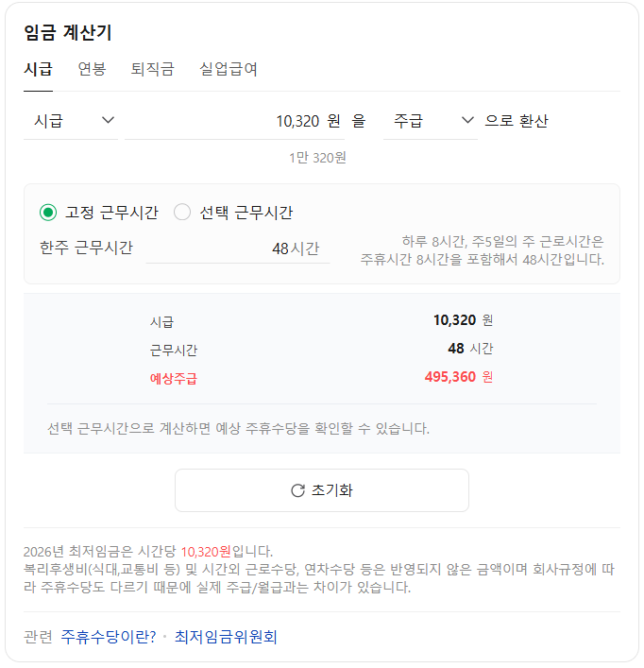Click the 고정 근무시간 label text

point(111,213)
